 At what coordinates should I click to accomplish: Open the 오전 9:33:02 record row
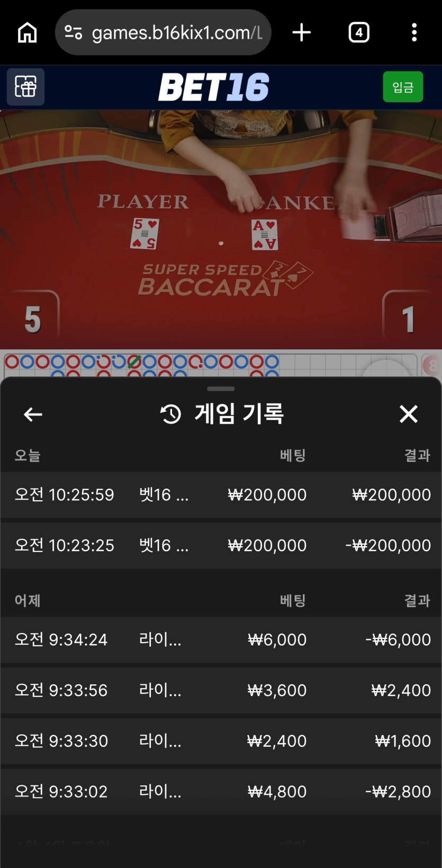[x=221, y=792]
